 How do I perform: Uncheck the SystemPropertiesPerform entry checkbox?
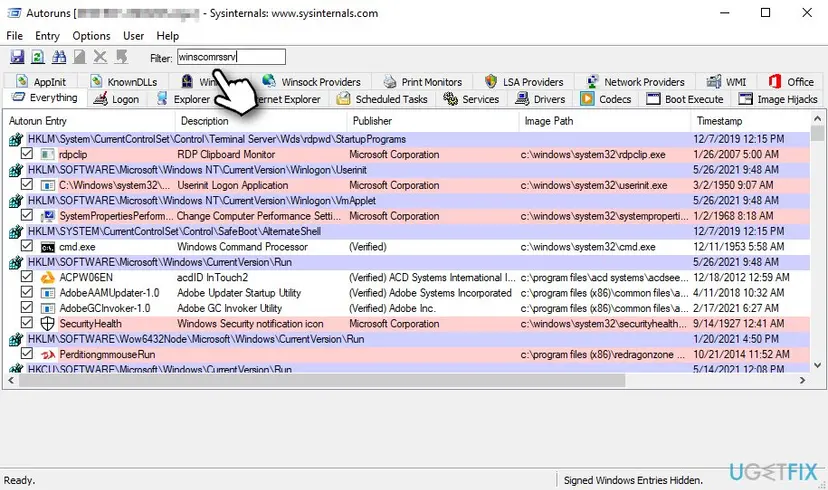27,215
